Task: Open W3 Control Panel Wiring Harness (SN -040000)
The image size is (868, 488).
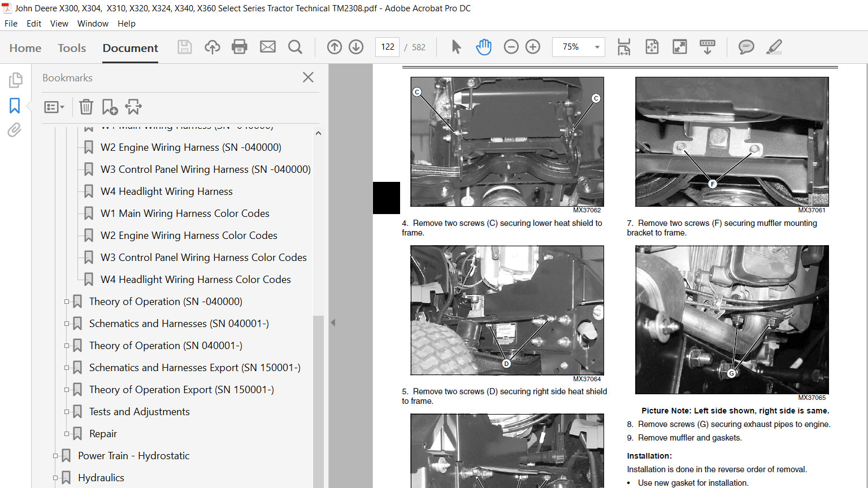Action: pyautogui.click(x=205, y=169)
